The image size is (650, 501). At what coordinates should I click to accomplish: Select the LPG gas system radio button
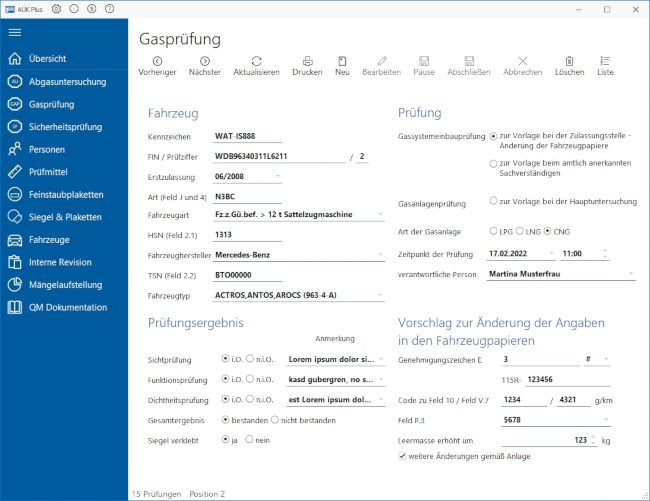coord(494,230)
